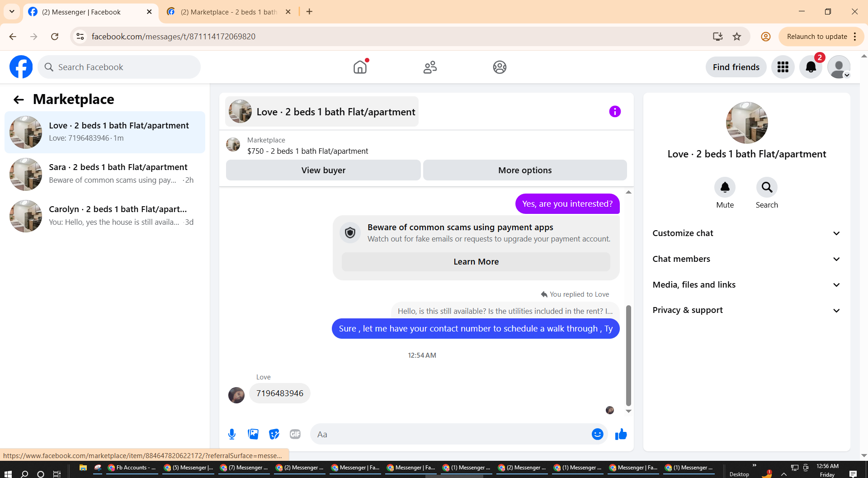Open (5) Messenger taskbar window
The height and width of the screenshot is (478, 868).
(x=188, y=468)
